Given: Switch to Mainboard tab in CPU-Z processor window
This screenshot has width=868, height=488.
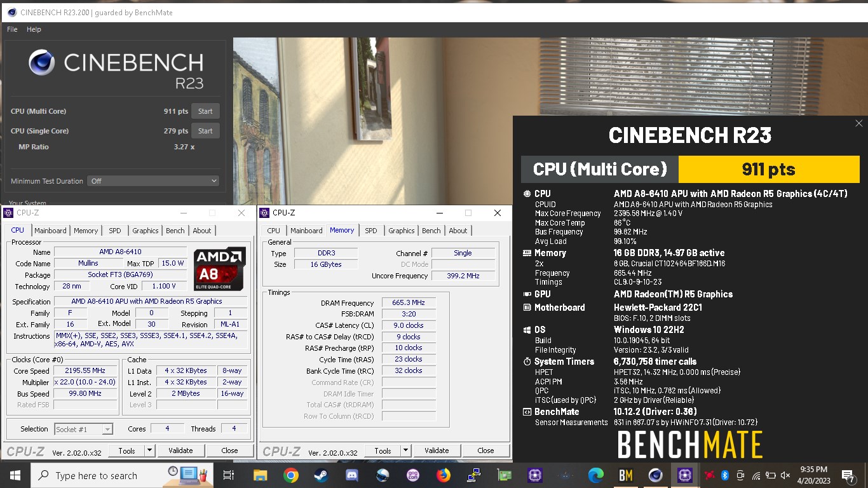Looking at the screenshot, I should [x=50, y=231].
